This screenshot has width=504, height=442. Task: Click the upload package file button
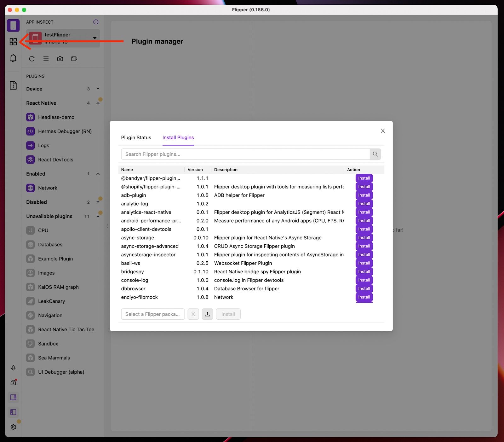(207, 314)
